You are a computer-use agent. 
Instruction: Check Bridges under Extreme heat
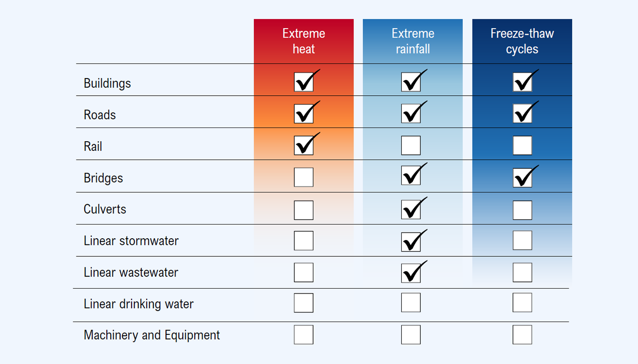pyautogui.click(x=304, y=177)
